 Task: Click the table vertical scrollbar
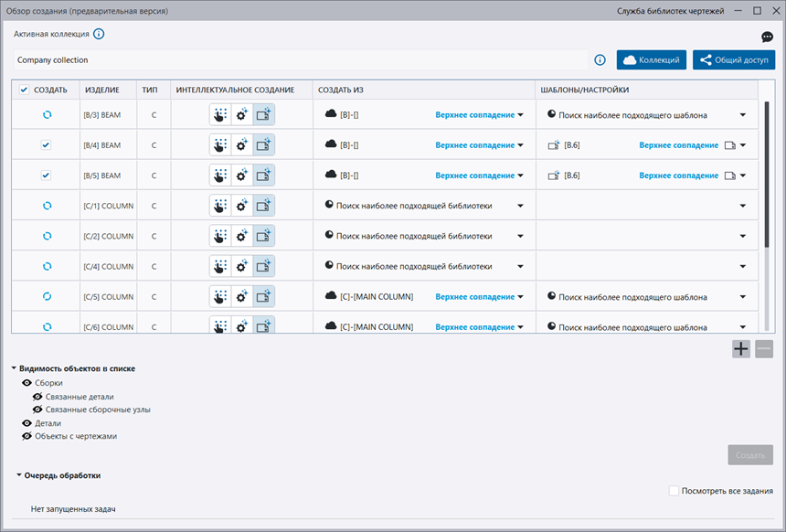pyautogui.click(x=767, y=174)
